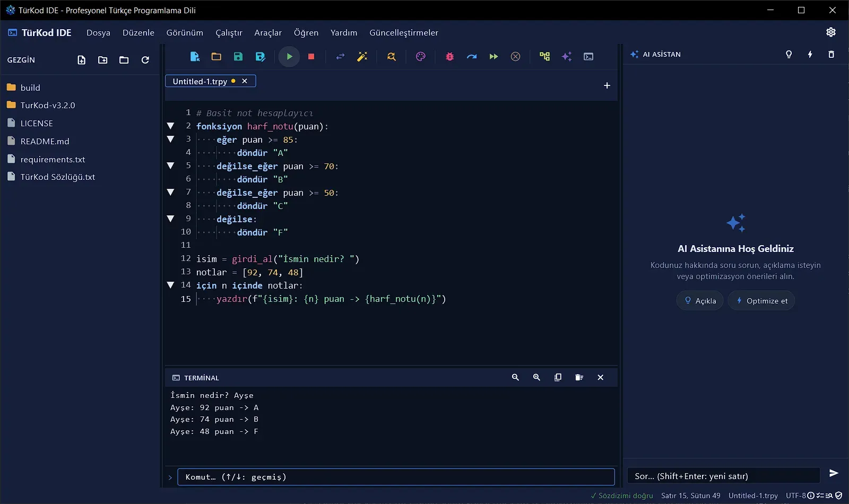Click the green fast-forward continue icon
Viewport: 849px width, 504px height.
pyautogui.click(x=493, y=57)
